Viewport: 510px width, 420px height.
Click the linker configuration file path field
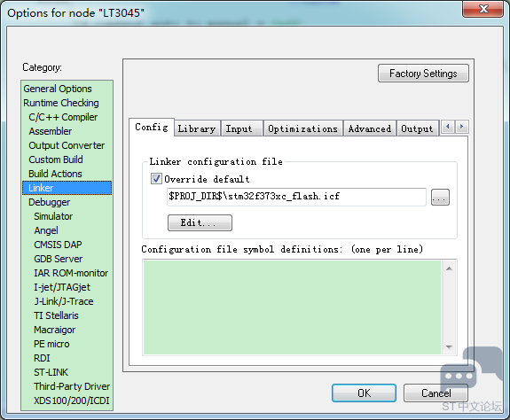pyautogui.click(x=296, y=197)
